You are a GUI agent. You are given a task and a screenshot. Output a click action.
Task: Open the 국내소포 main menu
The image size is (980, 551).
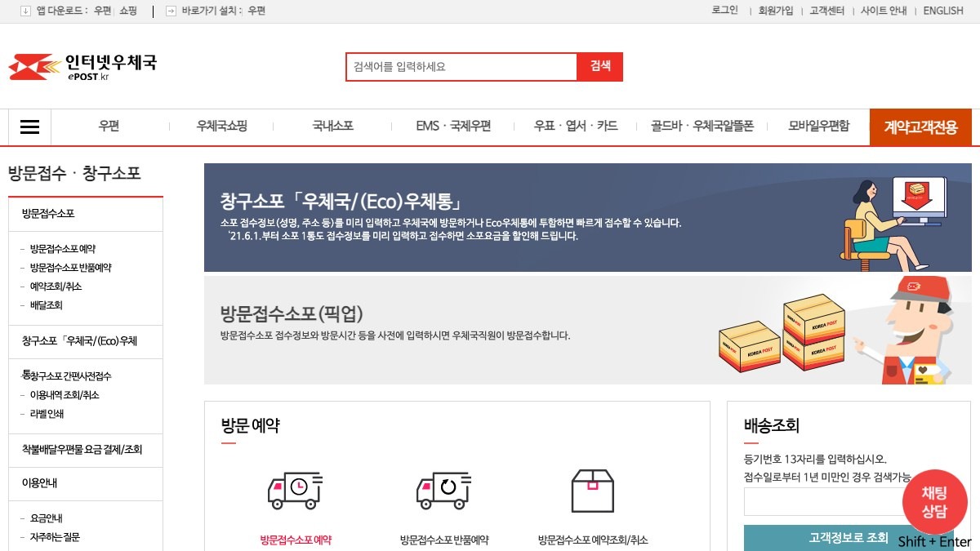pos(332,127)
